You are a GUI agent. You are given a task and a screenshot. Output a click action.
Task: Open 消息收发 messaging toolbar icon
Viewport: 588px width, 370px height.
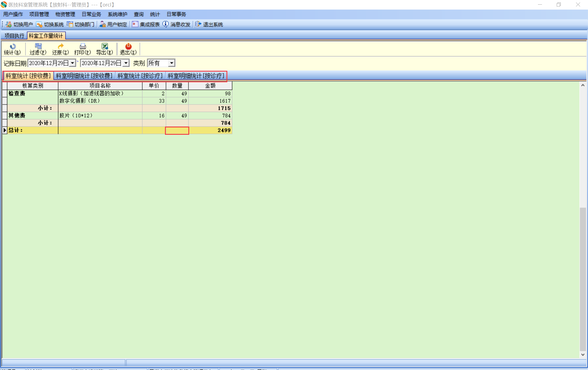coord(176,25)
